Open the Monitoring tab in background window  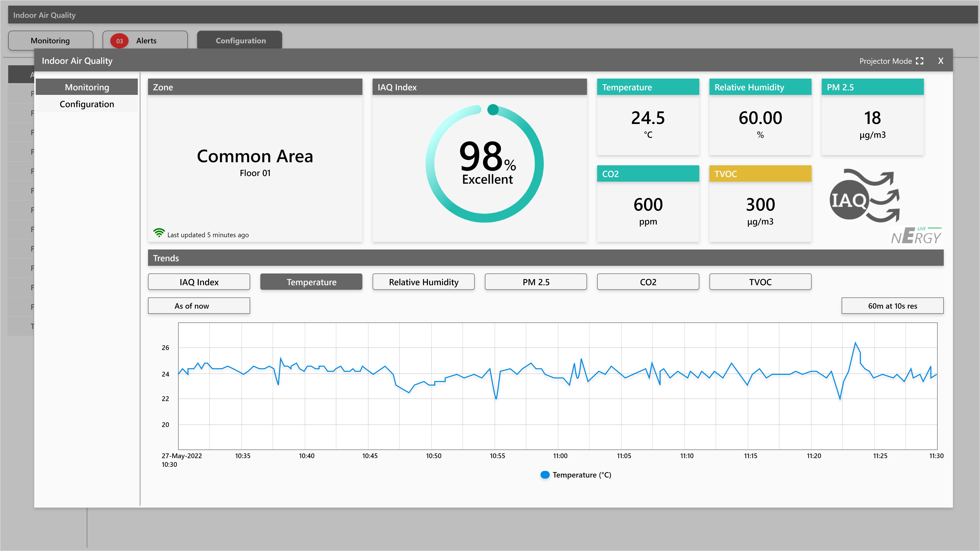point(51,40)
